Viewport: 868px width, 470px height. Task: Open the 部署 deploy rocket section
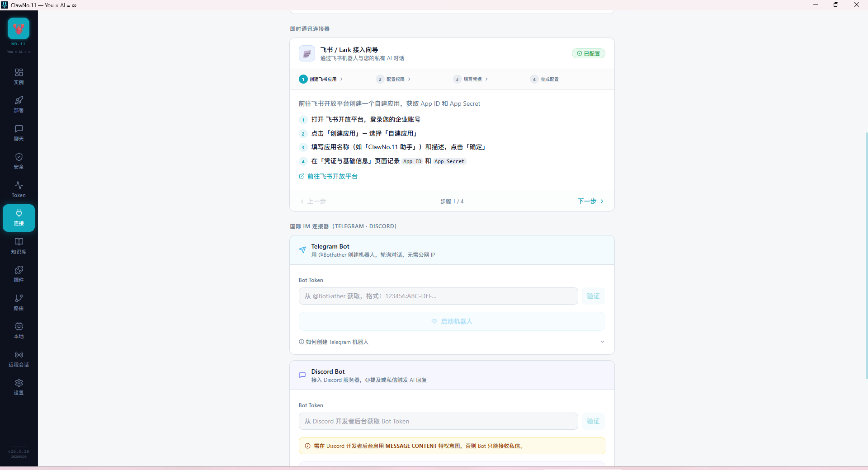[x=19, y=105]
